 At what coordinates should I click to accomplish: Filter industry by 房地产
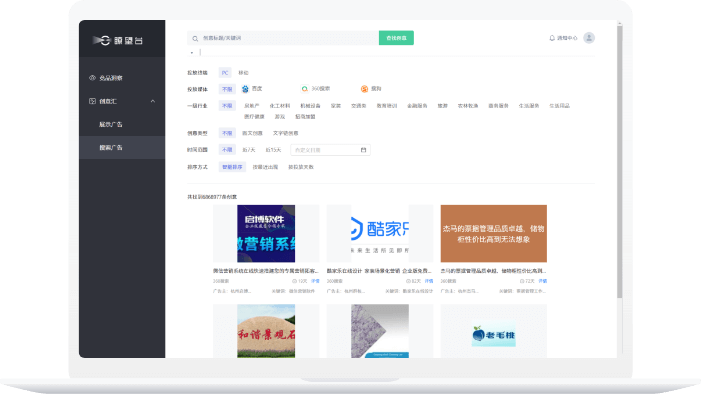[252, 106]
